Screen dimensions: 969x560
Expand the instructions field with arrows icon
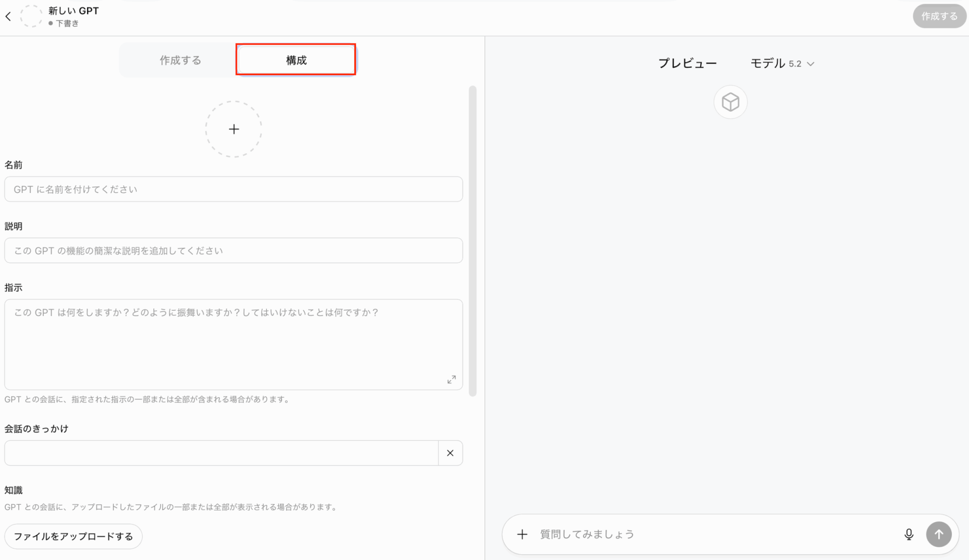(451, 379)
